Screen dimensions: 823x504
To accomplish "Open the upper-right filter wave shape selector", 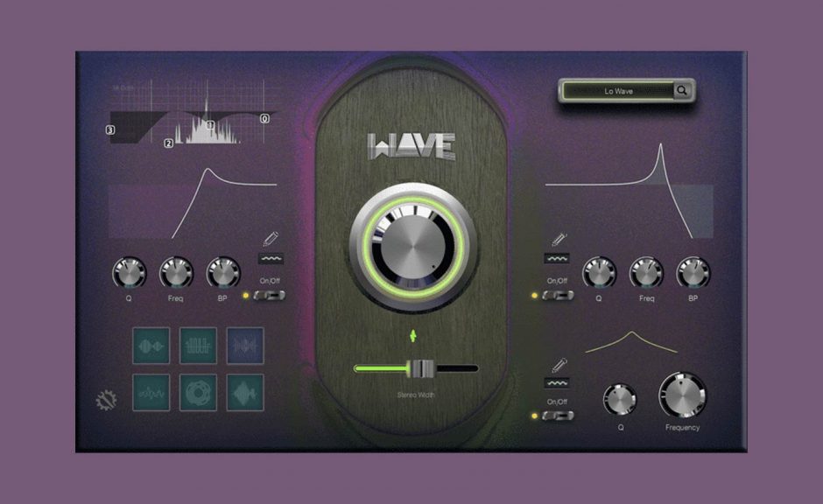I will [557, 259].
